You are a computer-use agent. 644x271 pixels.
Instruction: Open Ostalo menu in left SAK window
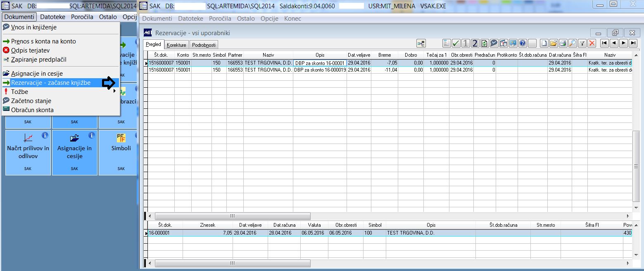[108, 17]
